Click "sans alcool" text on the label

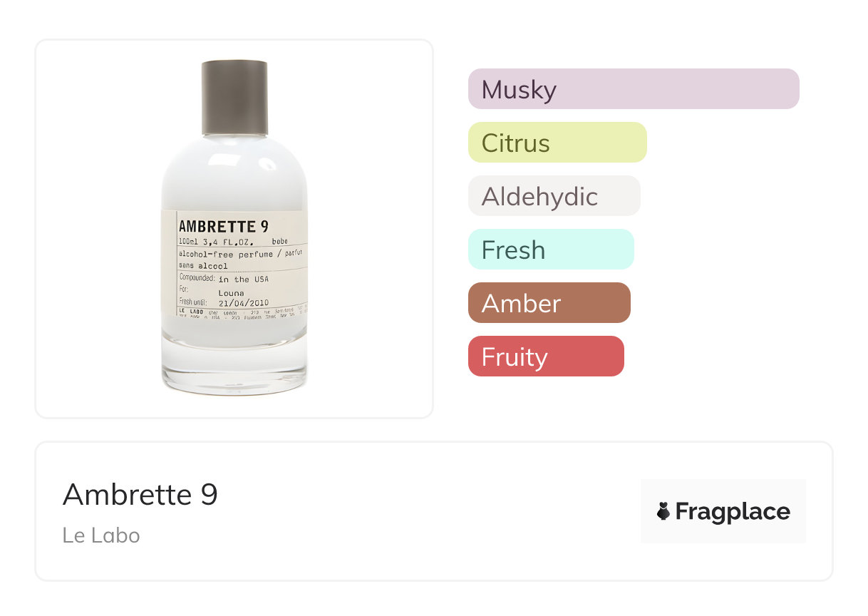[204, 266]
